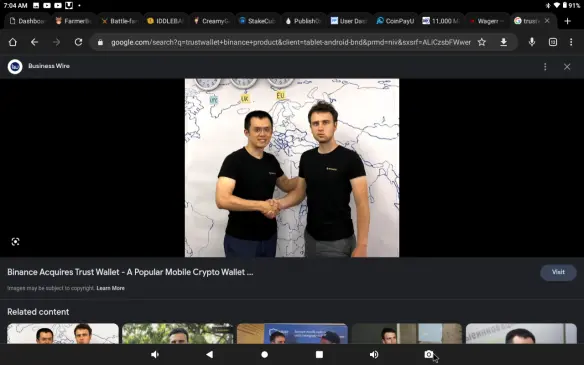Switch to the IDDLEBA tab
584x365 pixels.
pyautogui.click(x=165, y=21)
